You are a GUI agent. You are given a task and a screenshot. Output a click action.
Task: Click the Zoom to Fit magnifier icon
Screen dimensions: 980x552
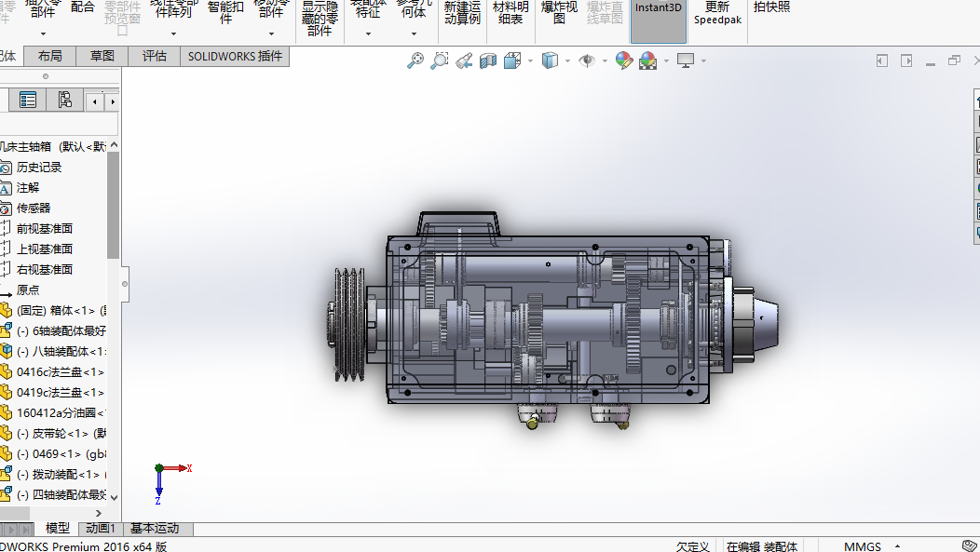click(415, 61)
